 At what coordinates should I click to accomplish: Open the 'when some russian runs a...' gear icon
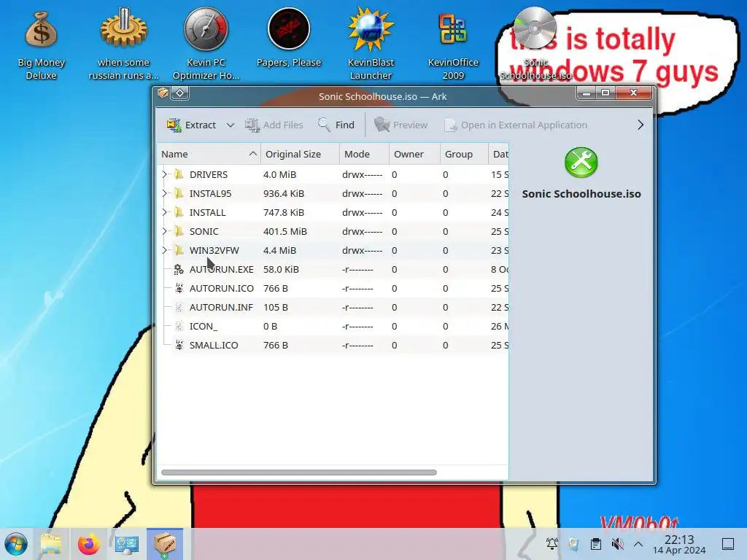tap(123, 44)
